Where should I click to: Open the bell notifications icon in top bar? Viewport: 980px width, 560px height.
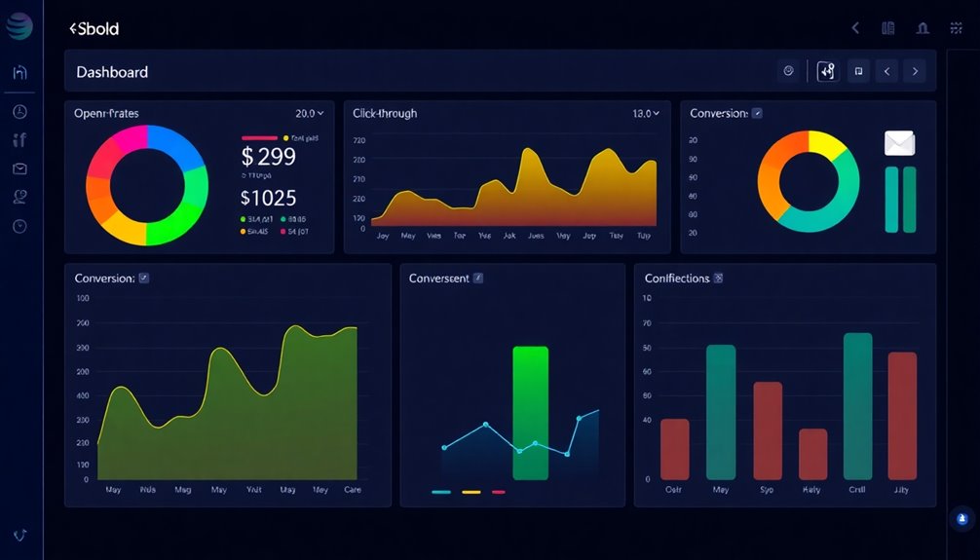(923, 28)
